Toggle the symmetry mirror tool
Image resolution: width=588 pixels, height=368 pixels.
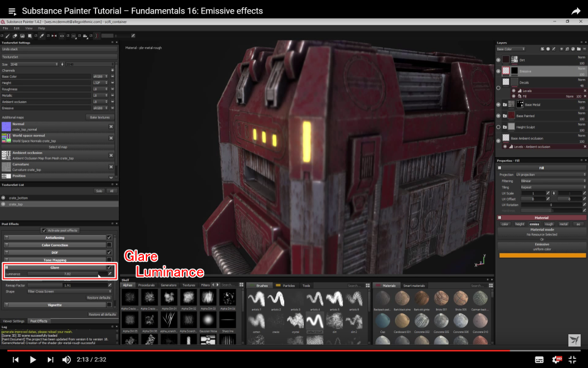pos(54,36)
